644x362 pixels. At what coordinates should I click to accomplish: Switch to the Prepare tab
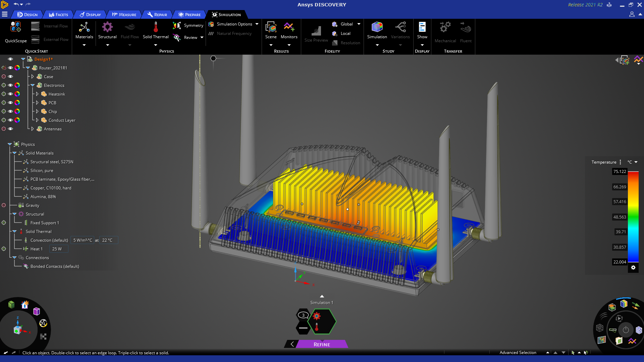tap(190, 15)
